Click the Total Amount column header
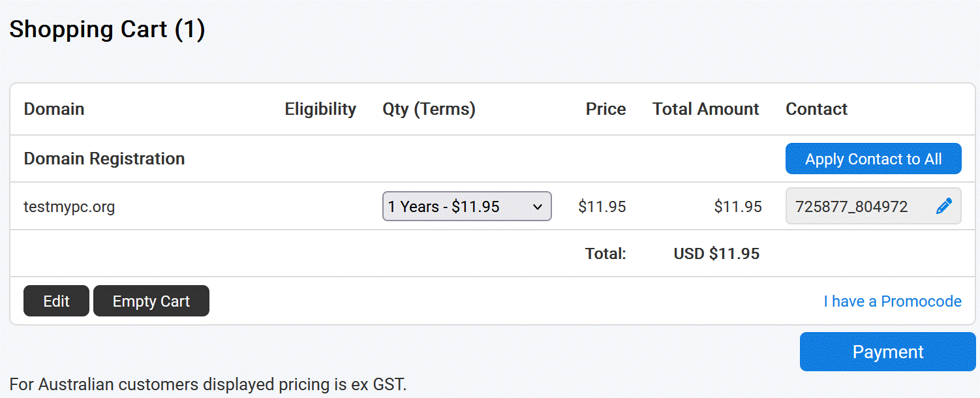 [x=705, y=109]
